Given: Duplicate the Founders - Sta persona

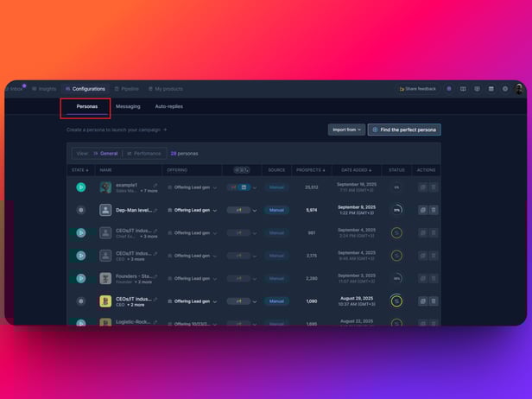Looking at the screenshot, I should [x=423, y=278].
